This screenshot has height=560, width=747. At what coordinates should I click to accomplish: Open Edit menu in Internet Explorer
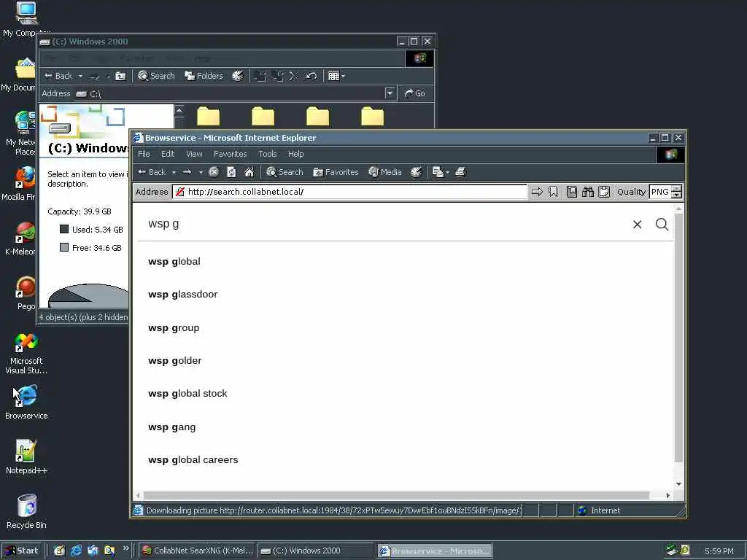(168, 154)
